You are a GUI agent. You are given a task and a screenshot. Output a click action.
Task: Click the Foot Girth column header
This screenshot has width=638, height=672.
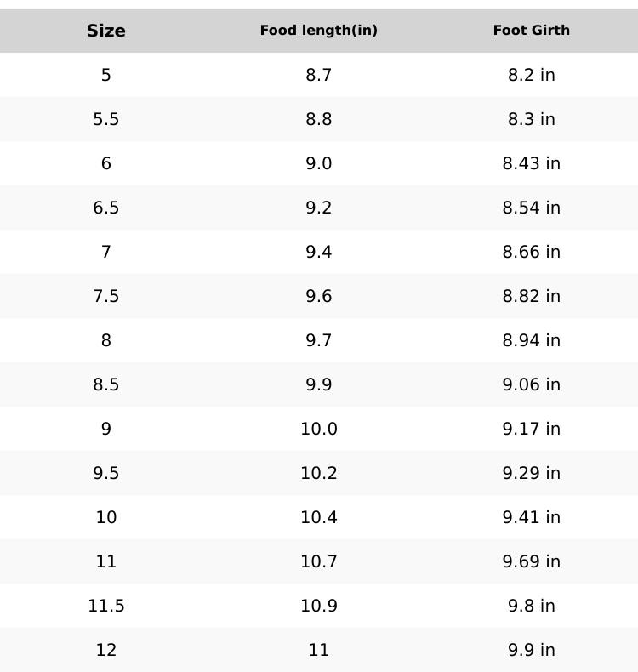click(x=532, y=31)
